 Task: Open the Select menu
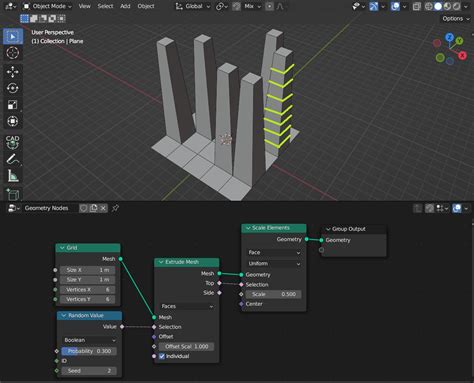(x=105, y=6)
